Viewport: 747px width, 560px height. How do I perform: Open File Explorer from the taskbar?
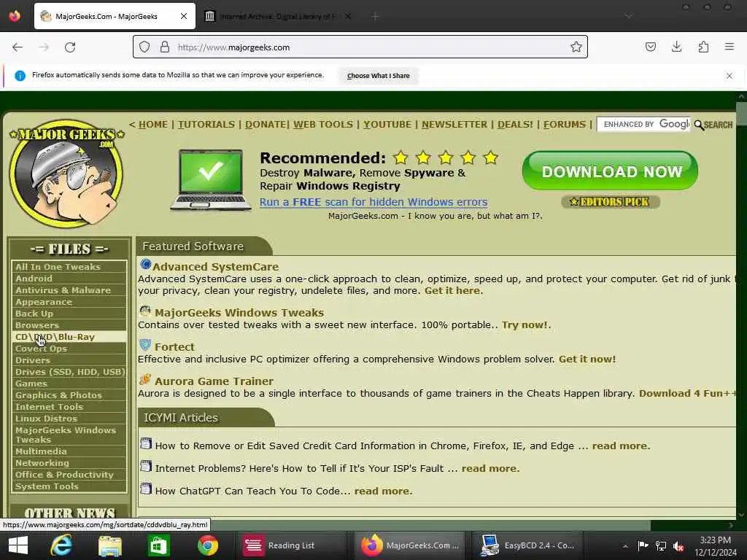click(110, 545)
